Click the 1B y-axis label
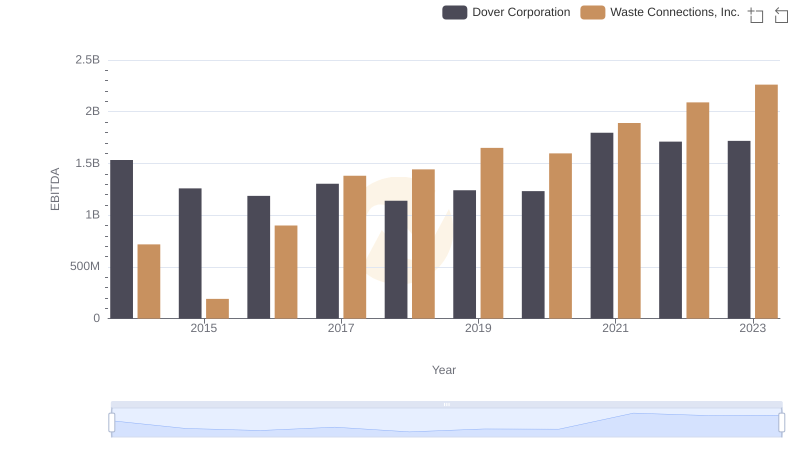Viewport: 800px width, 461px height. coord(92,215)
